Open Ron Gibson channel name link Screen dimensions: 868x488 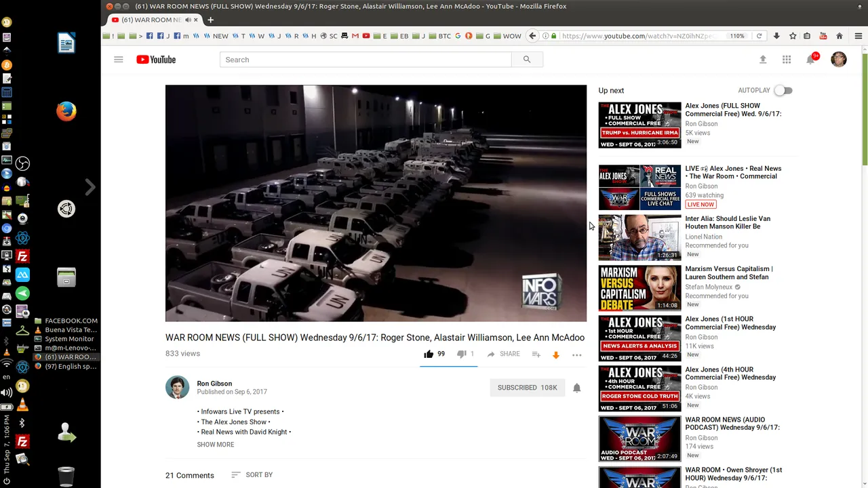[214, 384]
